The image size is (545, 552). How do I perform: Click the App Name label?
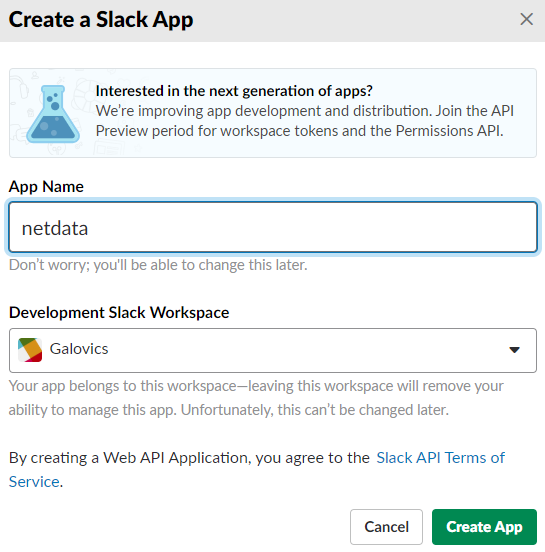coord(46,187)
